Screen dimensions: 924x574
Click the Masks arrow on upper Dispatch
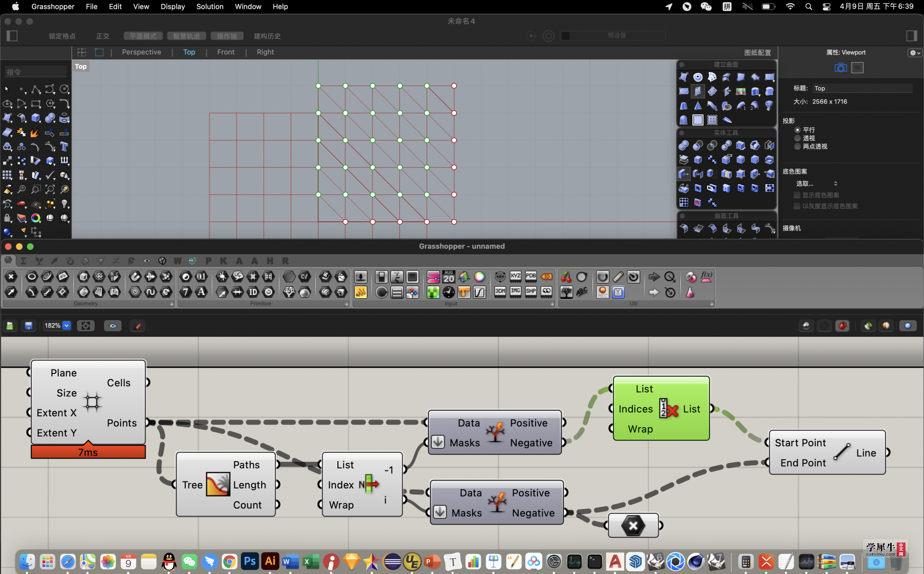(438, 442)
